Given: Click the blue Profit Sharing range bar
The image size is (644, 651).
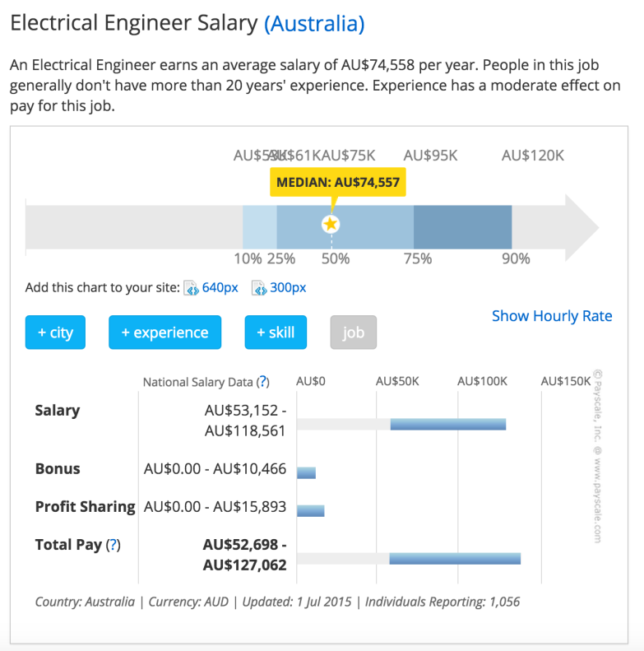Looking at the screenshot, I should coord(310,510).
